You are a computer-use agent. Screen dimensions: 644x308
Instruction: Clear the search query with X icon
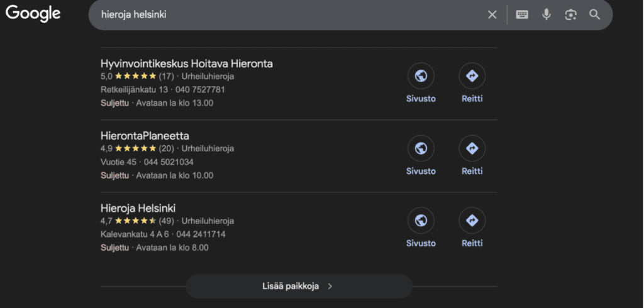coord(492,14)
